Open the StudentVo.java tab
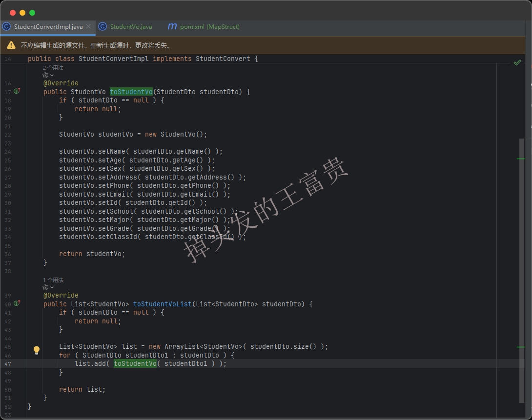532x420 pixels. click(131, 27)
